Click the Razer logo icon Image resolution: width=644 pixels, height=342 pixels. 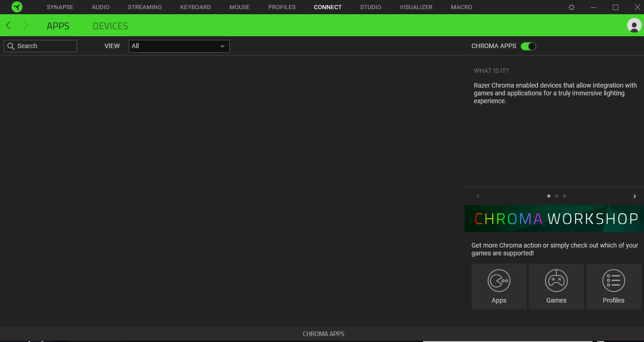pos(17,7)
